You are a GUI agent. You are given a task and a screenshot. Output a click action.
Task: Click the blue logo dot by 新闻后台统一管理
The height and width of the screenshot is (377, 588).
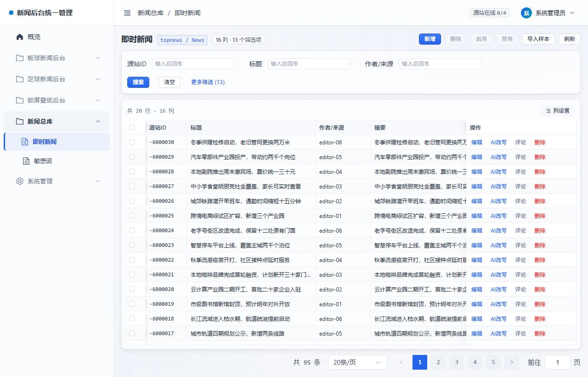click(x=11, y=13)
